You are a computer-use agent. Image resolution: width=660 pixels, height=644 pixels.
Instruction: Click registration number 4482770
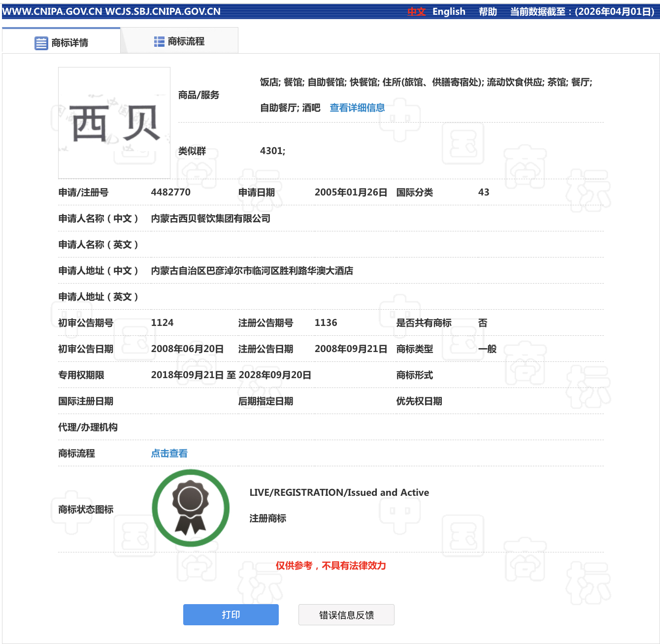pyautogui.click(x=170, y=192)
